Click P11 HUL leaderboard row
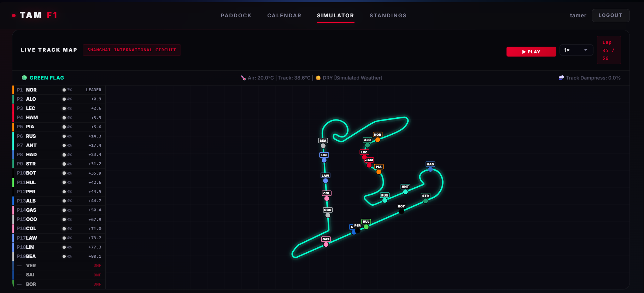The image size is (644, 293). (59, 182)
